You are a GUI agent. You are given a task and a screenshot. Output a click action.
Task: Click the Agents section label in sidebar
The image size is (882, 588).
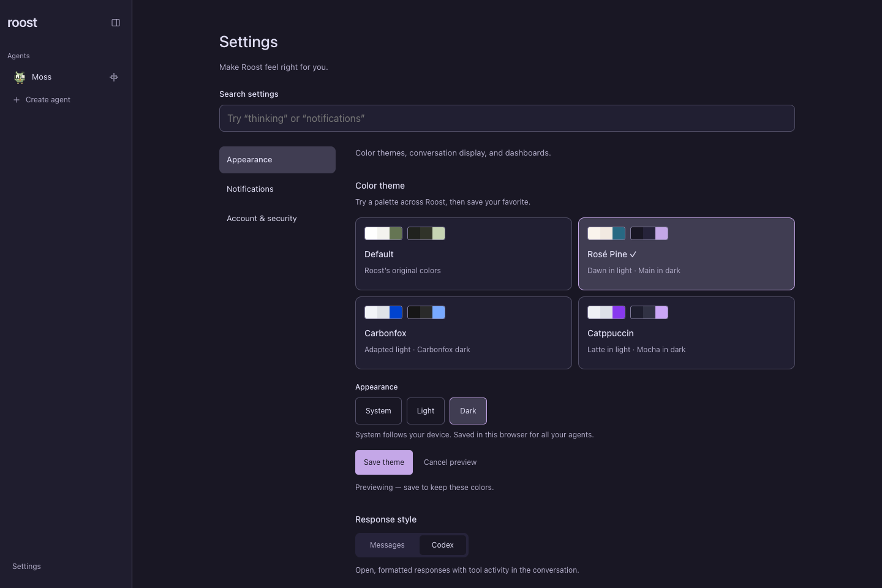tap(18, 56)
